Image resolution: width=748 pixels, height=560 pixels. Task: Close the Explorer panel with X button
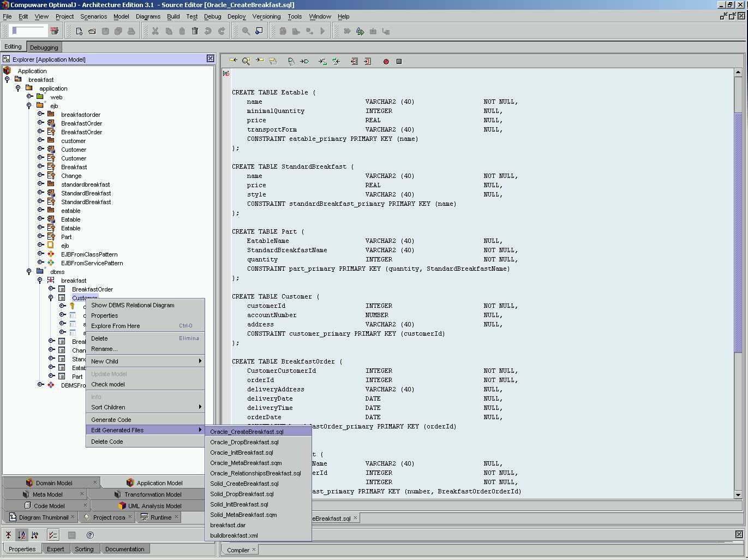pyautogui.click(x=211, y=58)
